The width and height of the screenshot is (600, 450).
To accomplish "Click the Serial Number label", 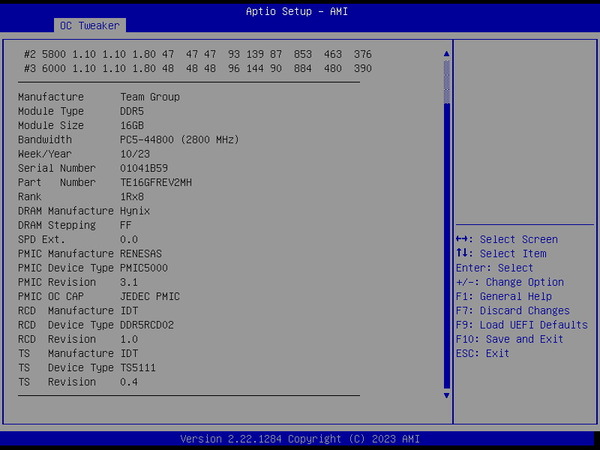I will point(57,168).
